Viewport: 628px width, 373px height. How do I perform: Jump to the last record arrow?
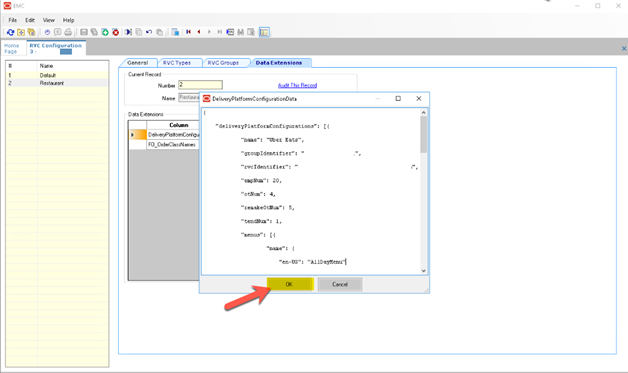[219, 32]
